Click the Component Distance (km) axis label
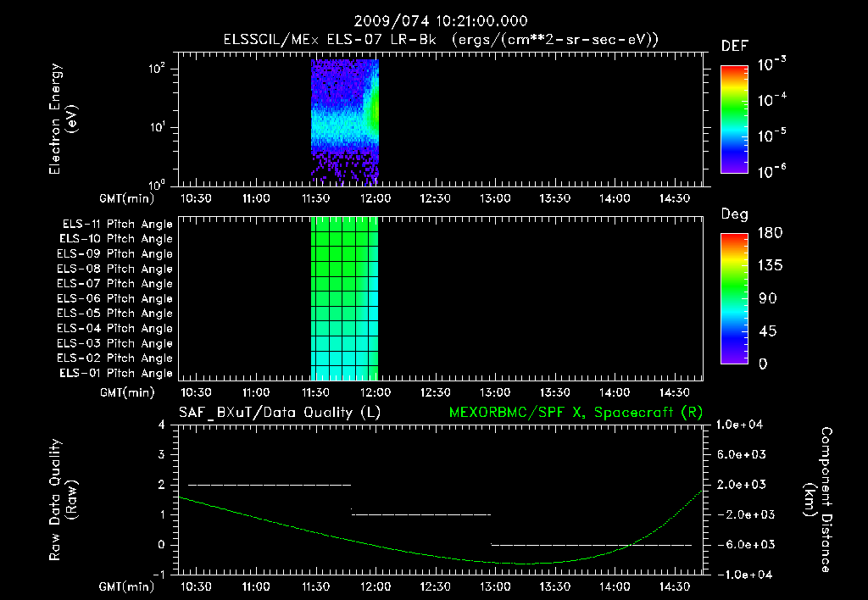868x600 pixels. [817, 500]
